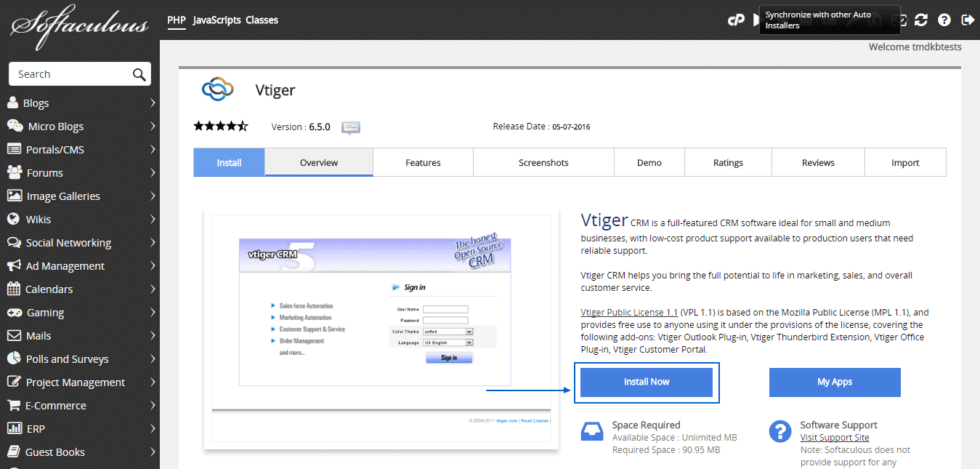This screenshot has height=469, width=980.
Task: Click the Available Space Unlimited MB text
Action: click(675, 438)
